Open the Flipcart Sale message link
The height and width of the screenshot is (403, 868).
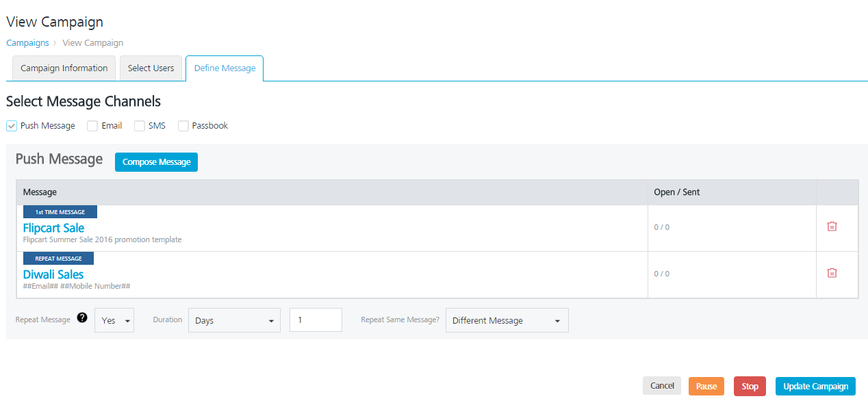click(53, 228)
